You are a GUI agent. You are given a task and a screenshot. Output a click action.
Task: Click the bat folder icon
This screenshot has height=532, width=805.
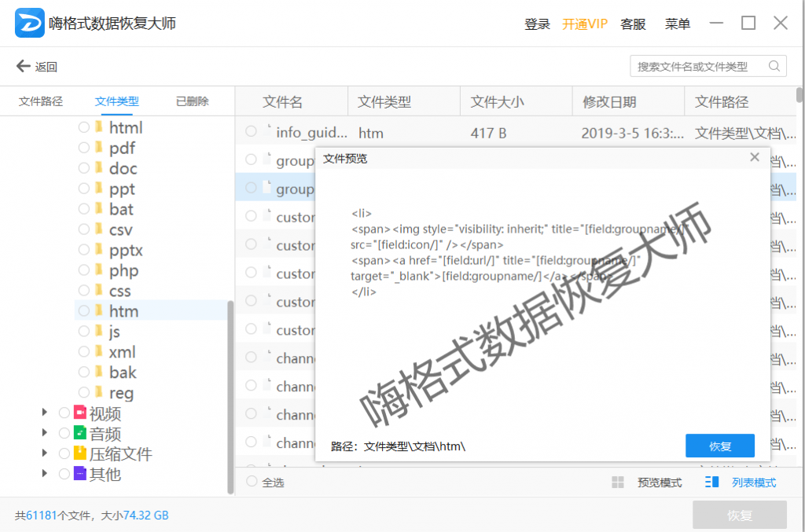click(99, 208)
